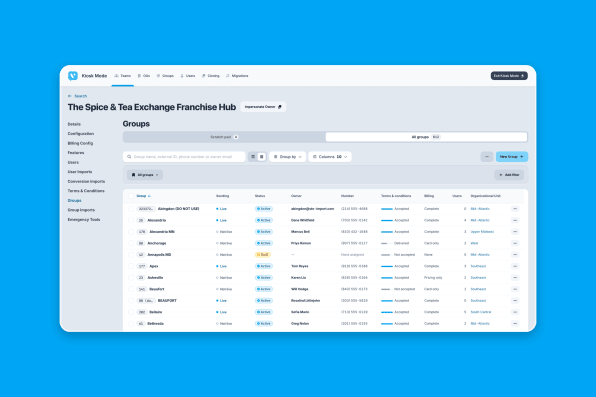Click the Draft status badge for Annapolis HQ
Screen dimensions: 596x397
(263, 255)
